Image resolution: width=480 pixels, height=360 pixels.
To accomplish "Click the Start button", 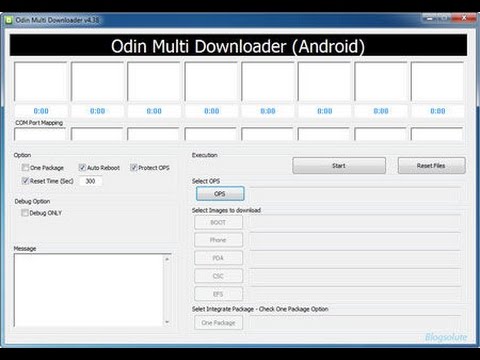I will pyautogui.click(x=339, y=166).
